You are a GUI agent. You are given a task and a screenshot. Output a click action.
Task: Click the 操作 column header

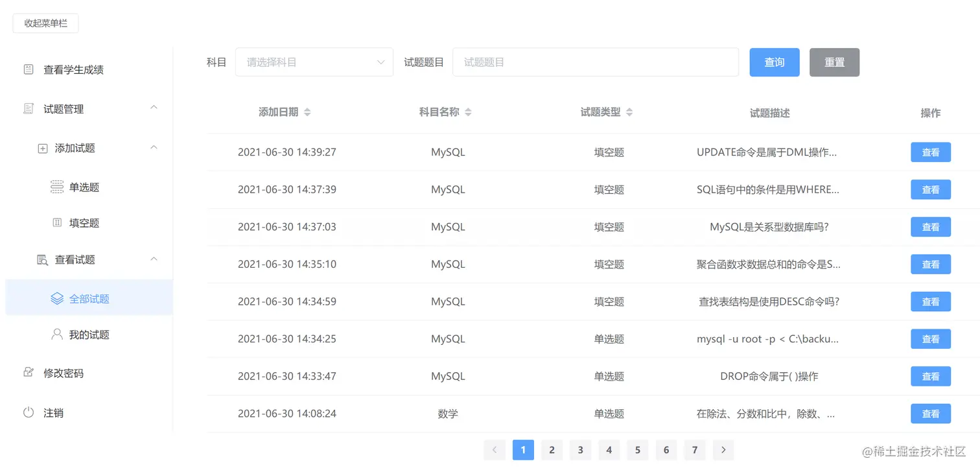[x=931, y=113]
